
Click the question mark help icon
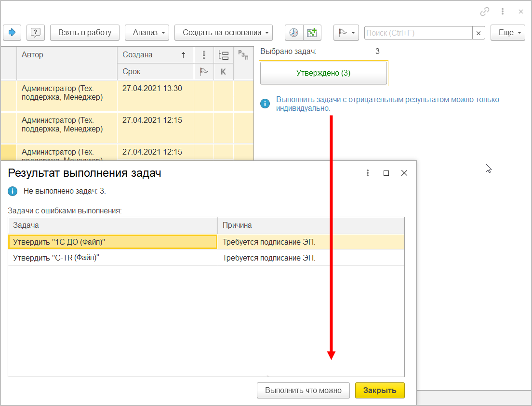(35, 33)
